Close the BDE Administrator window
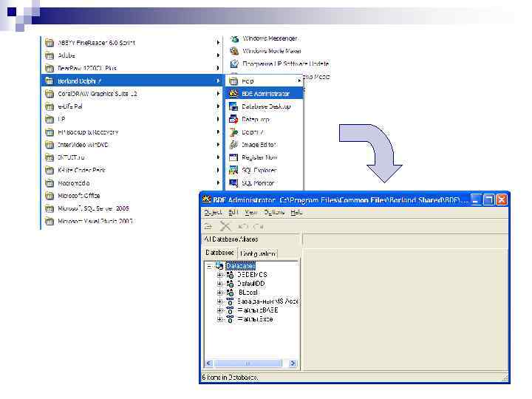The height and width of the screenshot is (399, 532). pyautogui.click(x=501, y=199)
